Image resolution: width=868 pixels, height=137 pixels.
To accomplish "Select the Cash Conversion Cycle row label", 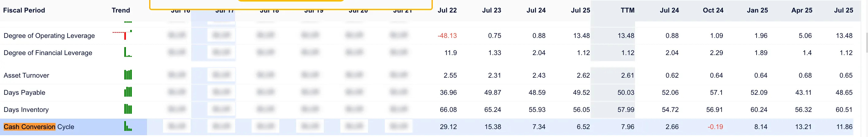I will tap(39, 127).
